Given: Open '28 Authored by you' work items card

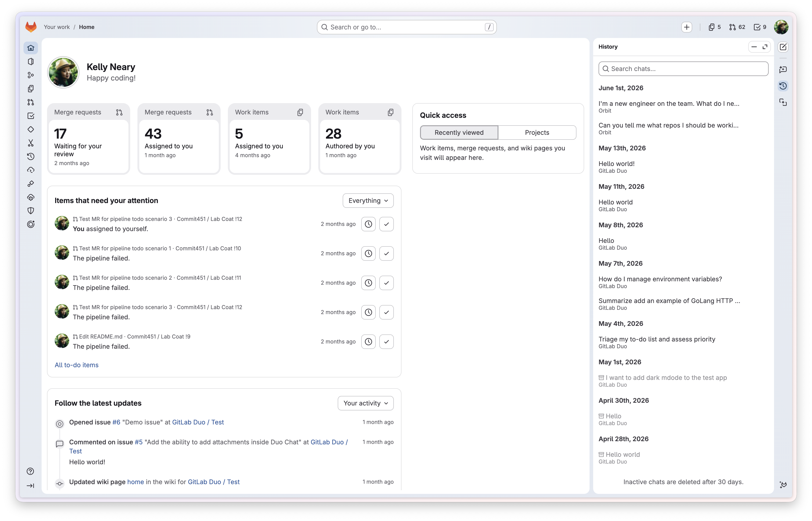Looking at the screenshot, I should [x=360, y=139].
